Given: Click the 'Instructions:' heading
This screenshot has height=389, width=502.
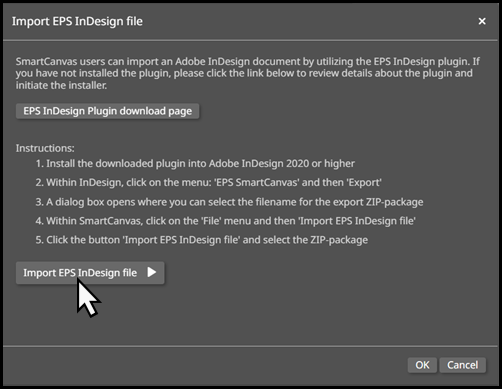Looking at the screenshot, I should click(45, 148).
